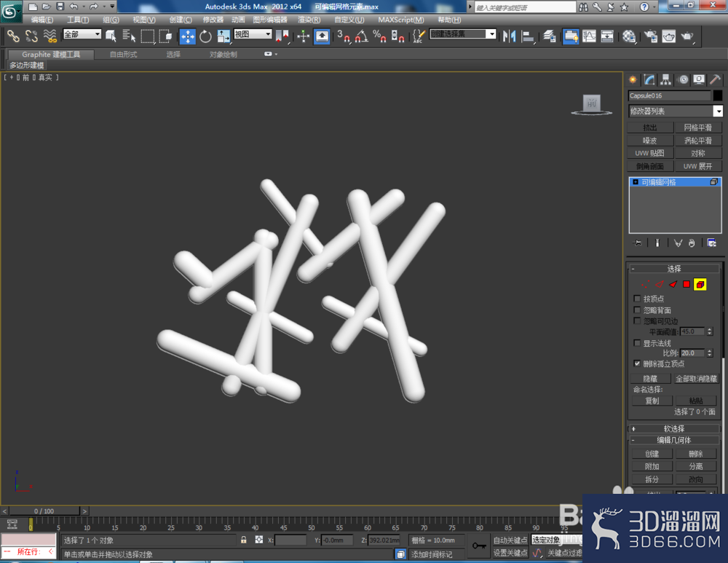Click the Render Production teapot icon

pos(687,36)
